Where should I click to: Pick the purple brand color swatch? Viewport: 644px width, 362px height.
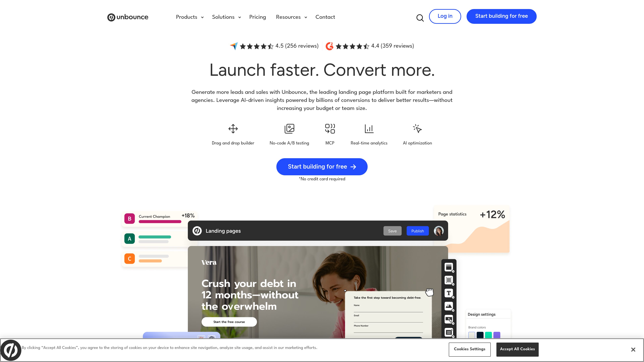pos(497,335)
